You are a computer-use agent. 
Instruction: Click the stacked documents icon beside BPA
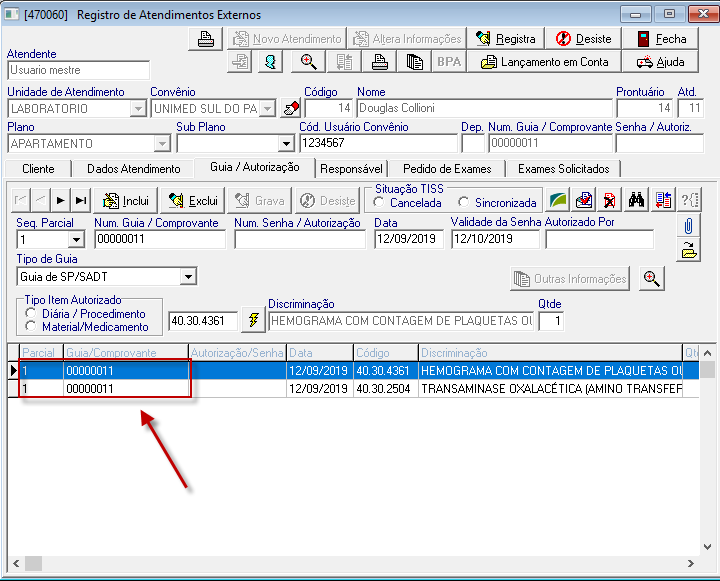[x=414, y=62]
